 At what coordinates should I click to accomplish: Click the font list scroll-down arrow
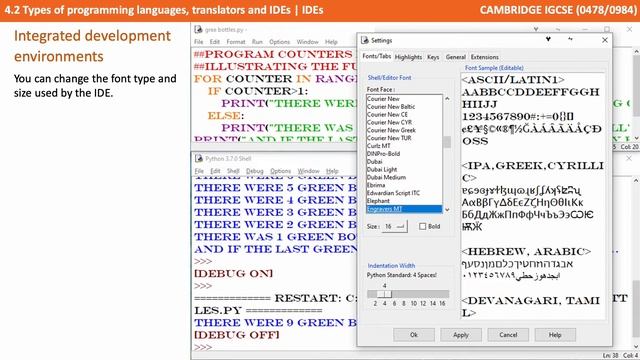447,210
